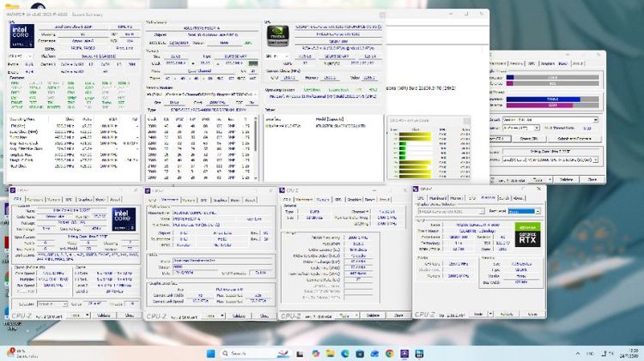Switch to Bench tab in CPU-Z Memory window
Screen dimensions: 644x361
tap(369, 200)
